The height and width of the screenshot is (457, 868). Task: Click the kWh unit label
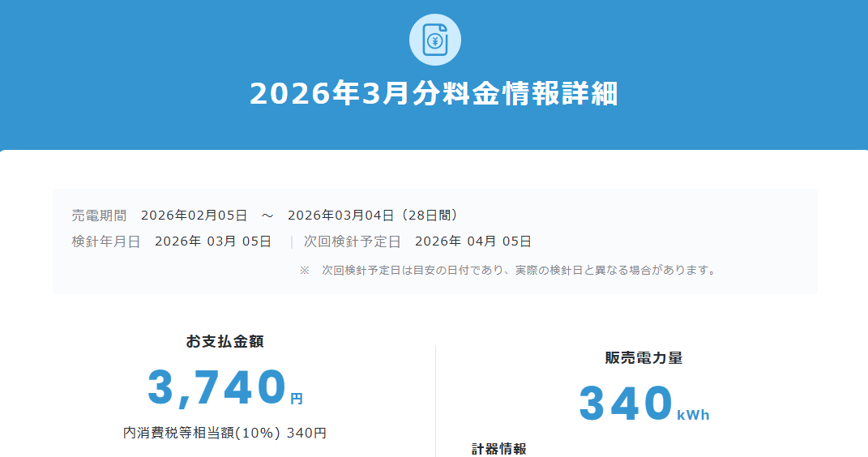click(x=693, y=415)
